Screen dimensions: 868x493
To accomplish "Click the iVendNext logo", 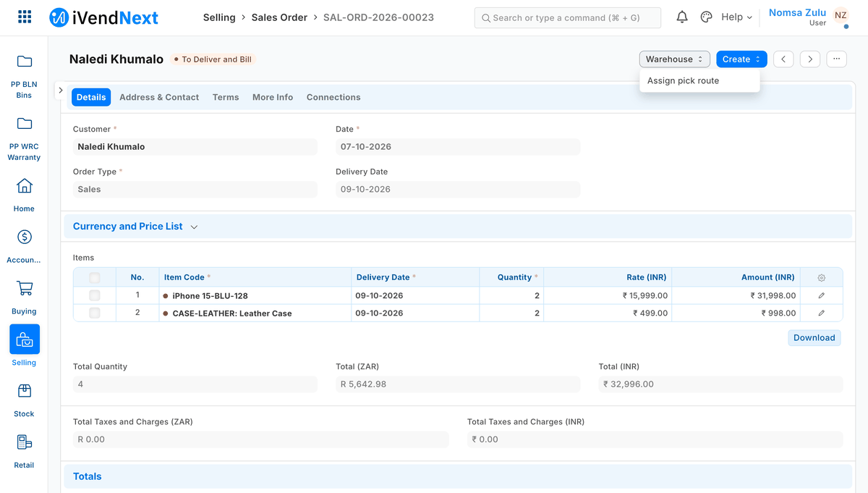I will pos(103,17).
